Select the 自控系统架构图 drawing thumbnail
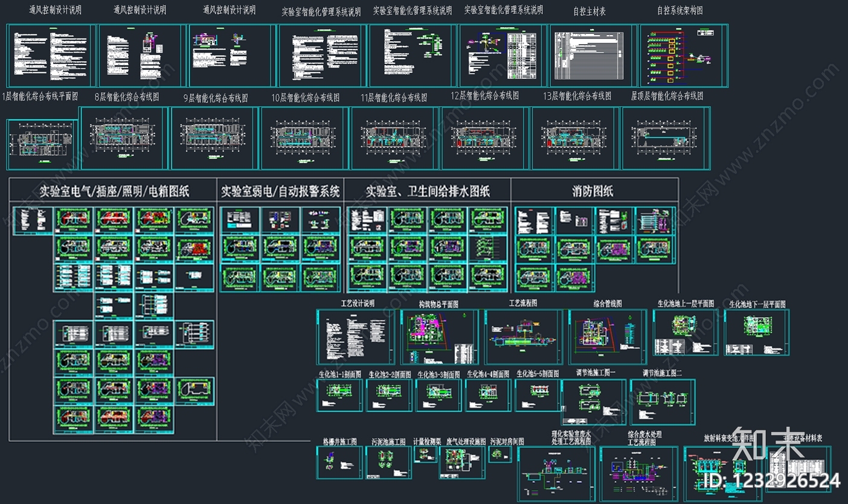 [683, 56]
